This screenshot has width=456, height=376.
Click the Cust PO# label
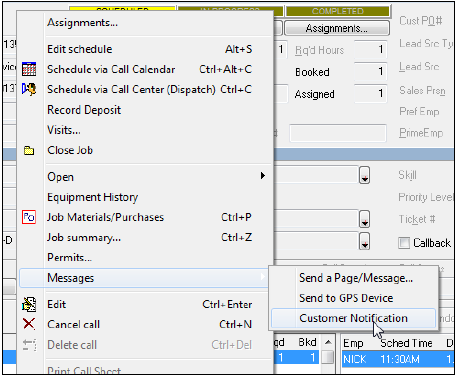point(421,21)
